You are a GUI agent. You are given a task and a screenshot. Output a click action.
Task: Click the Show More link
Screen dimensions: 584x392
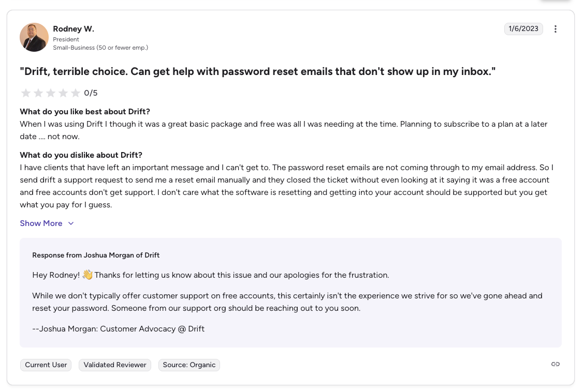pos(41,223)
